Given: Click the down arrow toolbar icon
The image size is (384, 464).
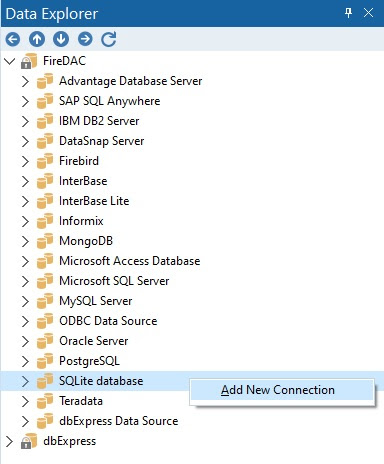Looking at the screenshot, I should 61,39.
